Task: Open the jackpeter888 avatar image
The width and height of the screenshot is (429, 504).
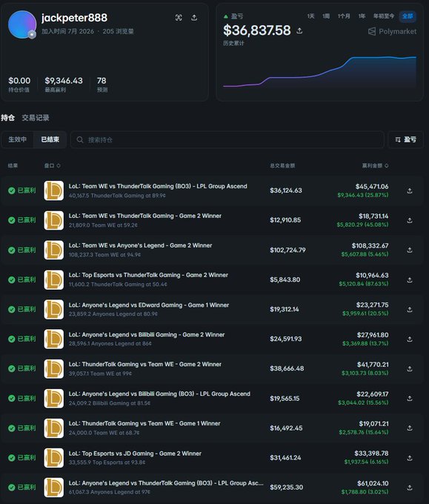Action: pyautogui.click(x=21, y=24)
